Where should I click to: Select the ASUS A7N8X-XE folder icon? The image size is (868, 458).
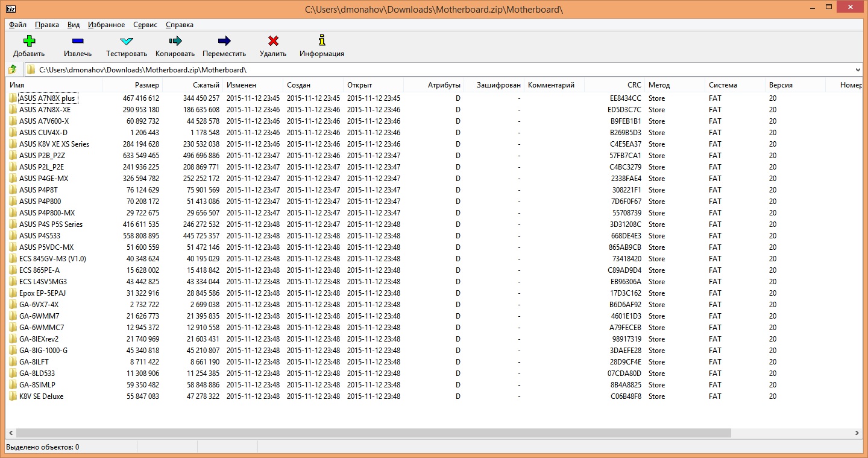pos(13,109)
